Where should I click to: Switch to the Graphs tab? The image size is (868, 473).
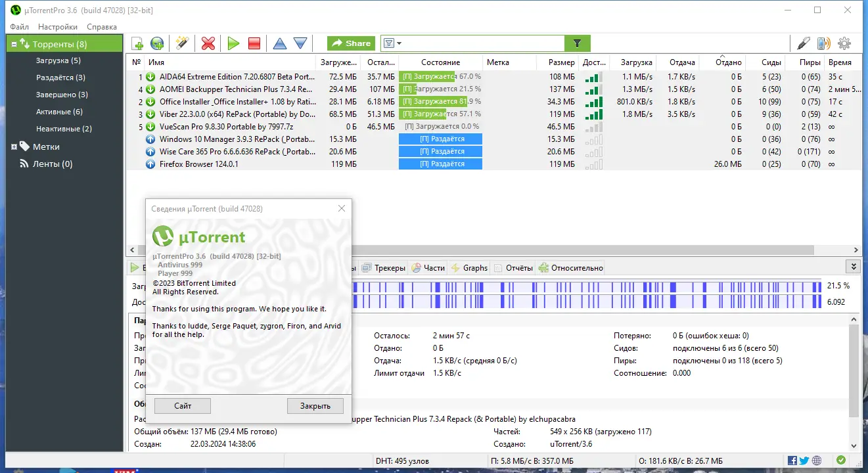click(x=469, y=267)
